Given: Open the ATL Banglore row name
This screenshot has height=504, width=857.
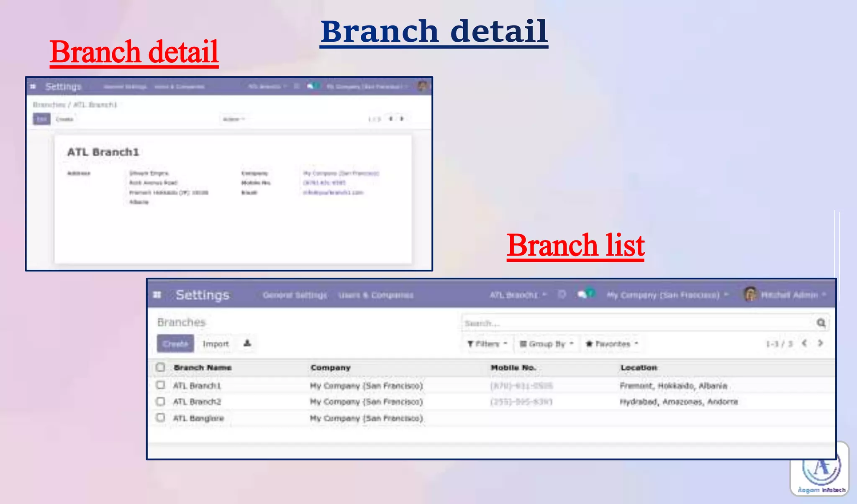Looking at the screenshot, I should click(198, 418).
